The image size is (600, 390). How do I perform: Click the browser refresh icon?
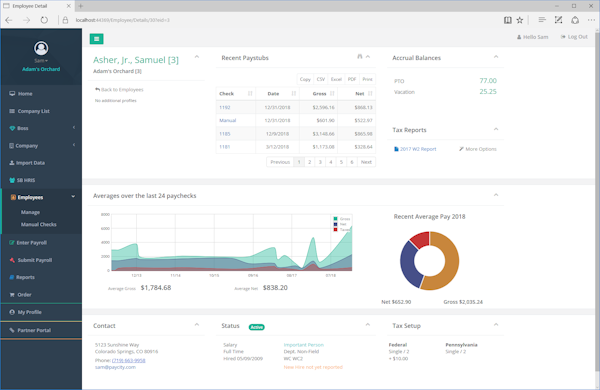[x=44, y=20]
